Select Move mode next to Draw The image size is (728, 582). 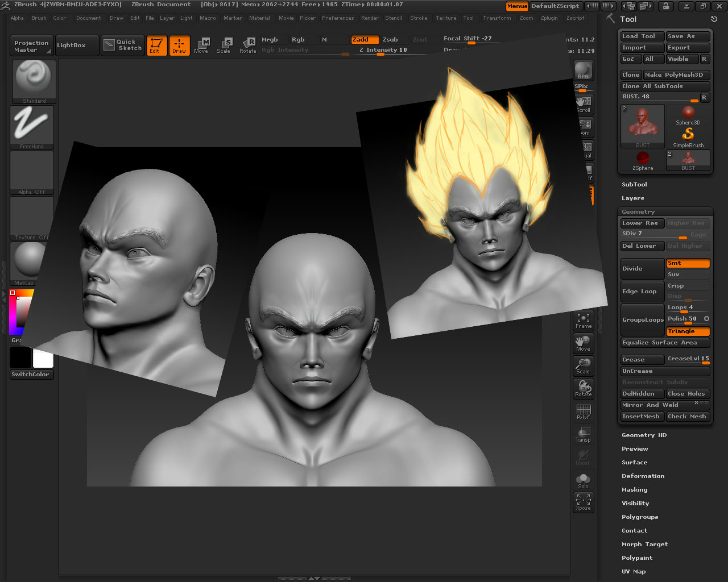pyautogui.click(x=201, y=45)
